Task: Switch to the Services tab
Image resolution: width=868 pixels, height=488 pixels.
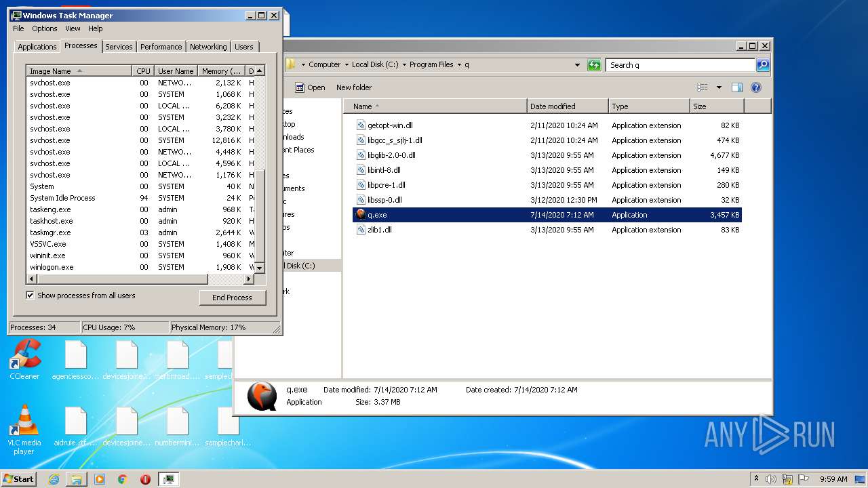Action: [x=119, y=47]
